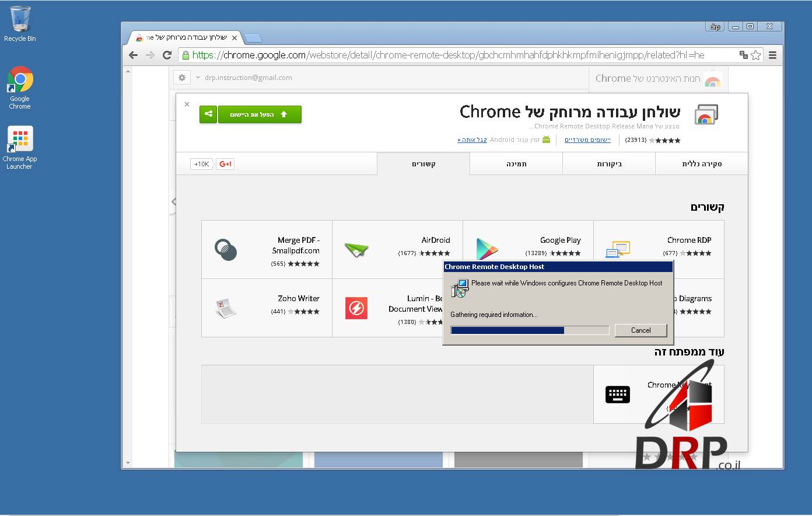Click the browser back arrow
This screenshot has height=516, width=812.
tap(134, 55)
